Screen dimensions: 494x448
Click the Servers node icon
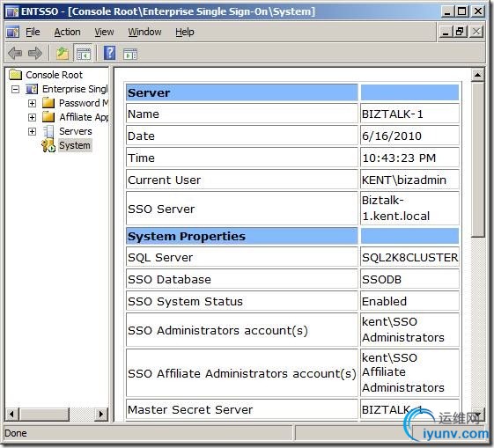[x=48, y=131]
